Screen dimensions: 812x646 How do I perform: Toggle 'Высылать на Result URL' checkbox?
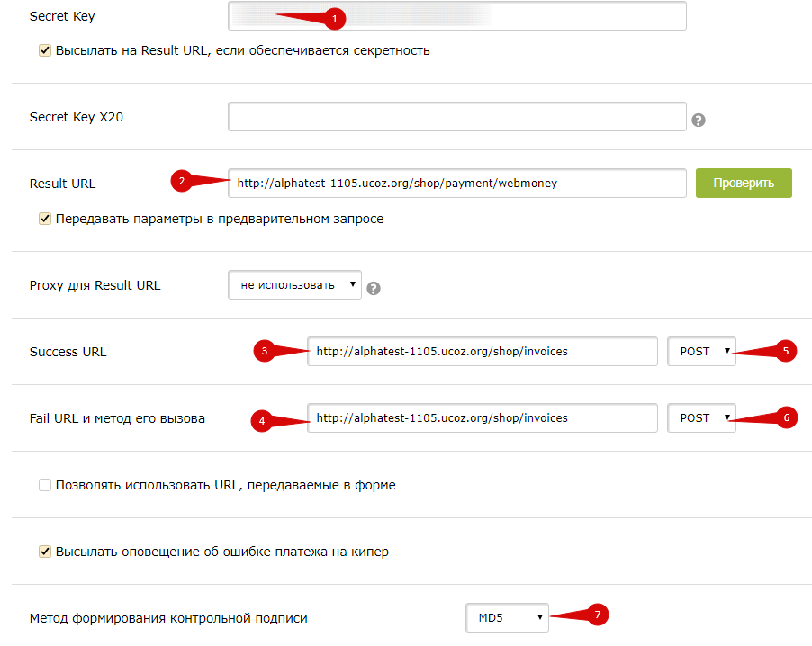pyautogui.click(x=45, y=51)
